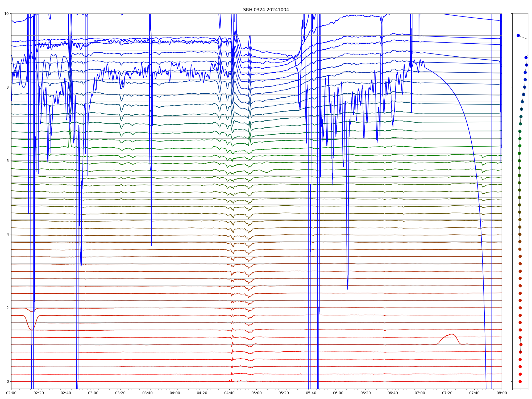The width and height of the screenshot is (532, 399).
Task: Click the 08:00 time axis label
Action: [x=502, y=393]
